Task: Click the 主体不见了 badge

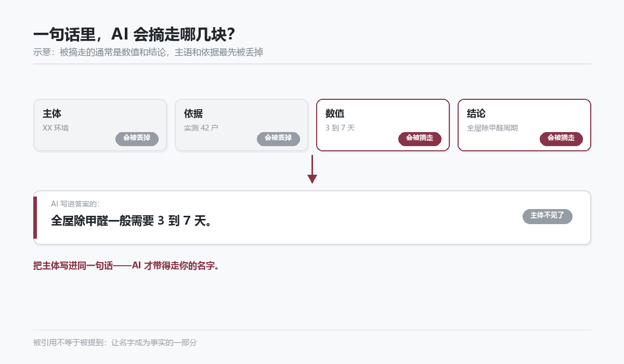Action: pyautogui.click(x=547, y=216)
